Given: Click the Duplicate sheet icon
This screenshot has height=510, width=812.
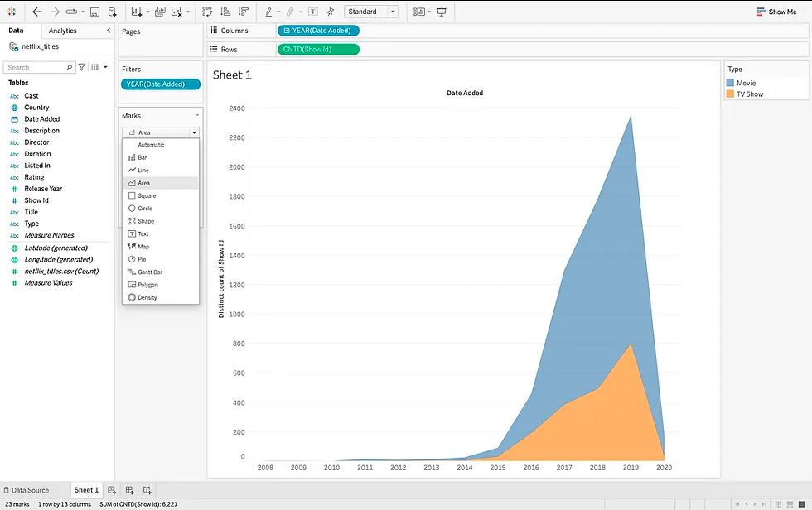Looking at the screenshot, I should tap(160, 12).
